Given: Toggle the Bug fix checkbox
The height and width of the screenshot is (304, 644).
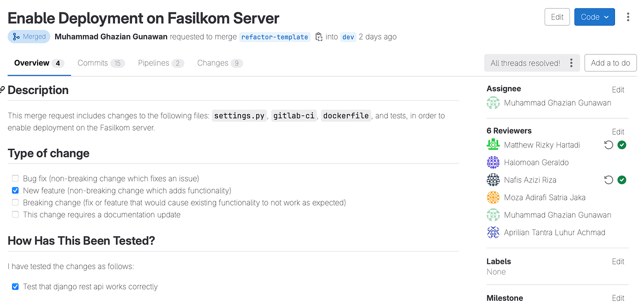Looking at the screenshot, I should 16,178.
